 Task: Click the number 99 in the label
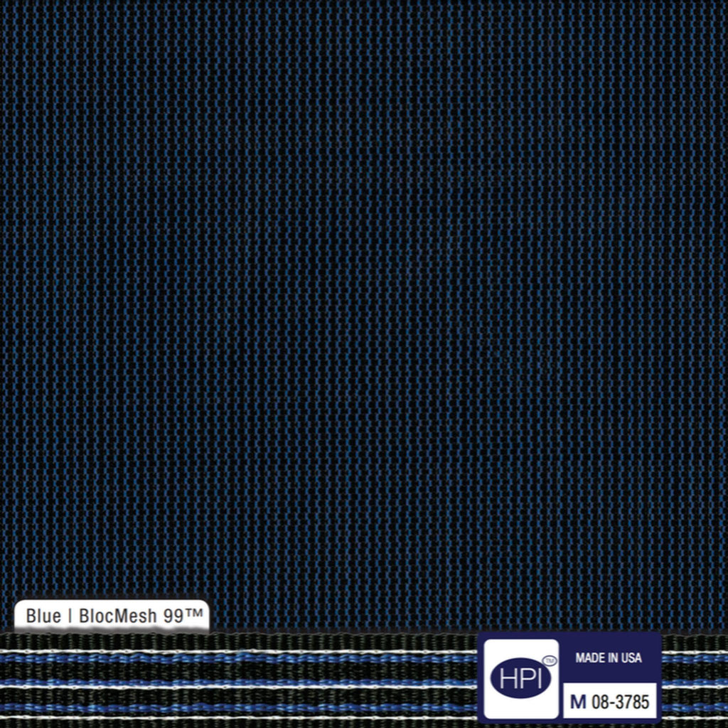click(173, 616)
